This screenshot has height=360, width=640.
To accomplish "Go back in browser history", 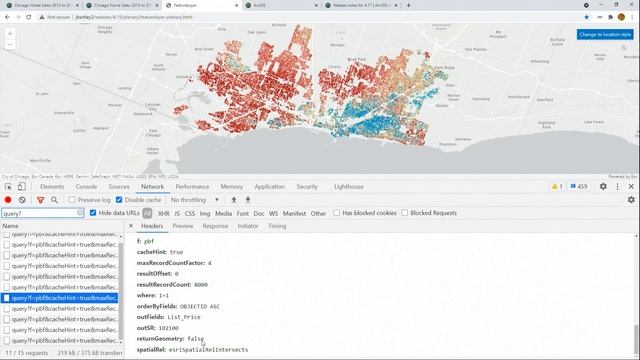I will pos(7,17).
